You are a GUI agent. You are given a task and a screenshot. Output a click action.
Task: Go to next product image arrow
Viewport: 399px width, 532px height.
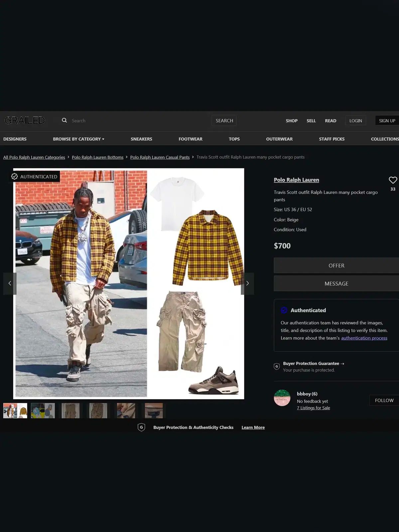click(247, 283)
